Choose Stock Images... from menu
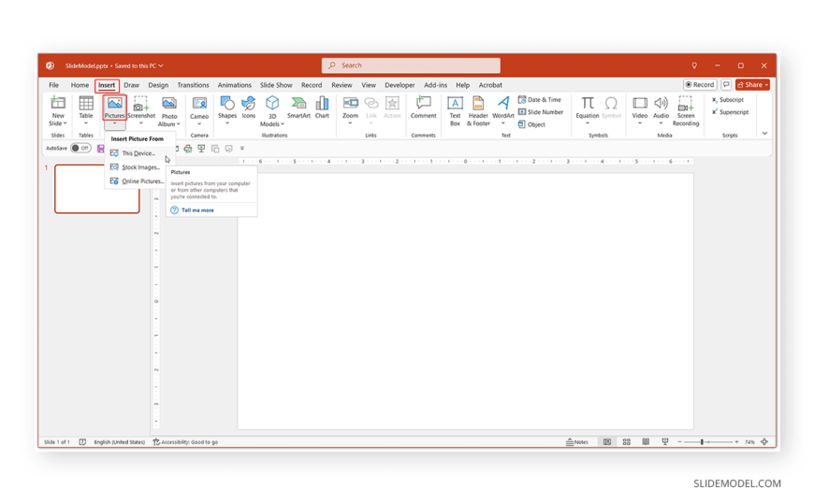This screenshot has height=504, width=814. pos(139,167)
